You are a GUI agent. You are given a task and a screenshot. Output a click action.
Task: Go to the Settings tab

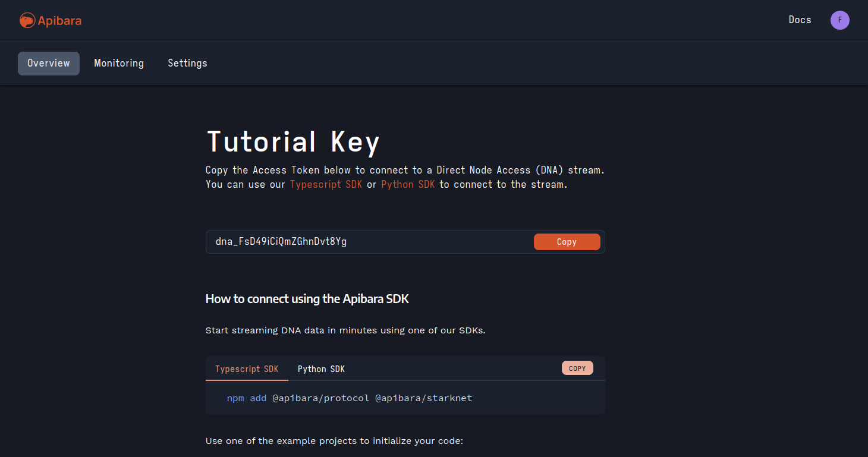pyautogui.click(x=187, y=64)
